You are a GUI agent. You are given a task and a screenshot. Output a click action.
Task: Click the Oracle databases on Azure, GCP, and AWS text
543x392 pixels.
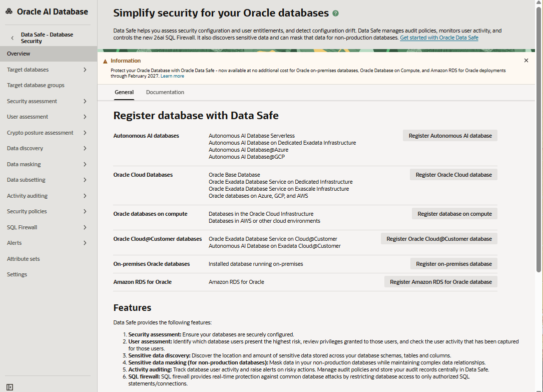(x=258, y=196)
